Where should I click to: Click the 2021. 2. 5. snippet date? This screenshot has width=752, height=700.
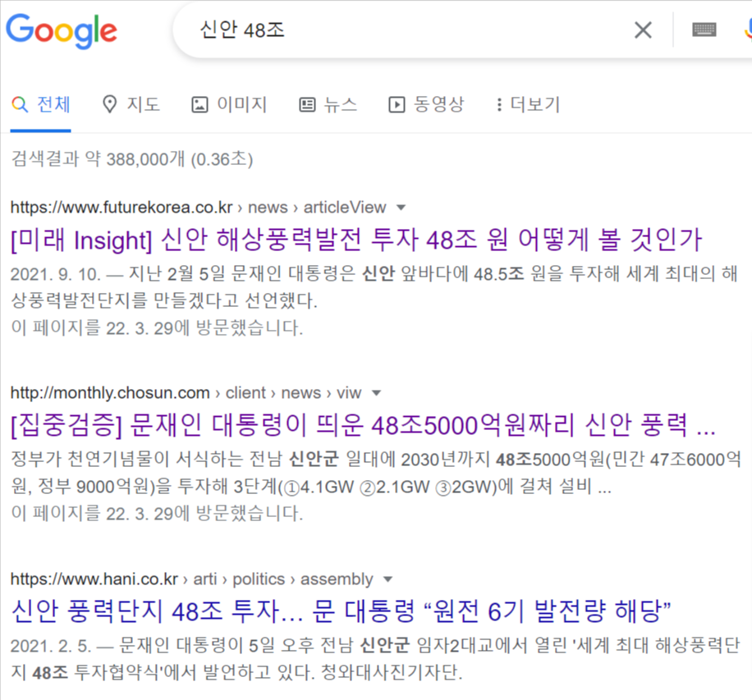pos(51,646)
